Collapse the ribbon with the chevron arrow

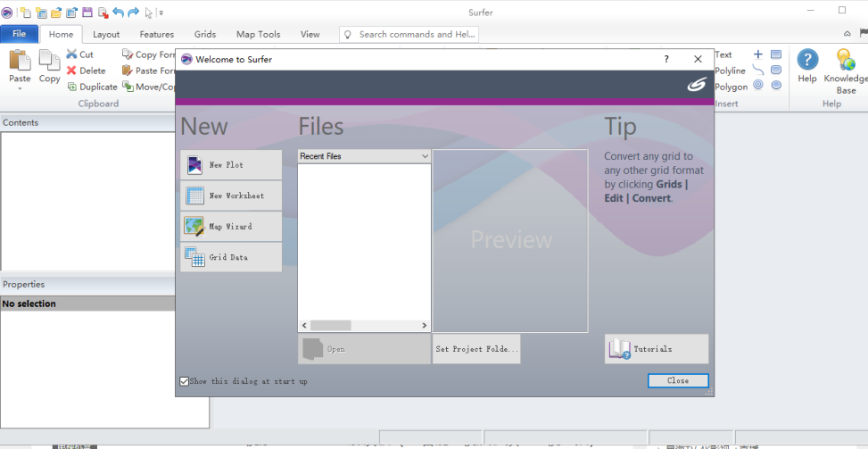click(847, 34)
